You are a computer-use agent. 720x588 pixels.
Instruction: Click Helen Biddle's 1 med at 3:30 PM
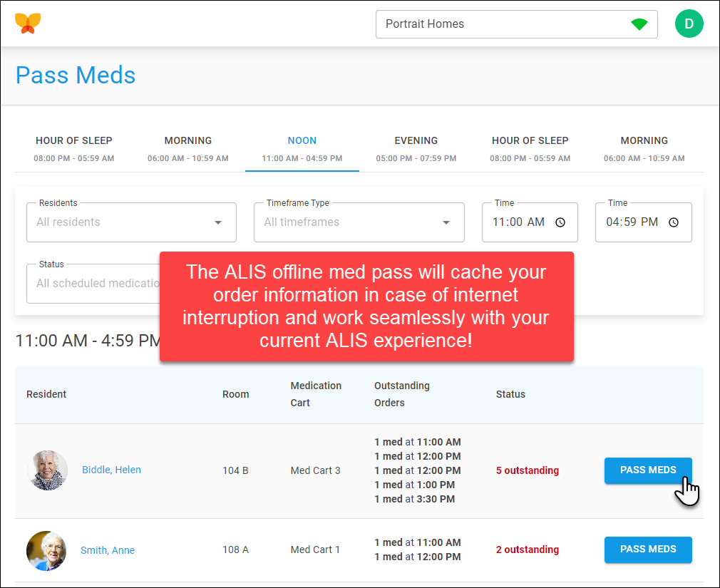click(x=414, y=499)
